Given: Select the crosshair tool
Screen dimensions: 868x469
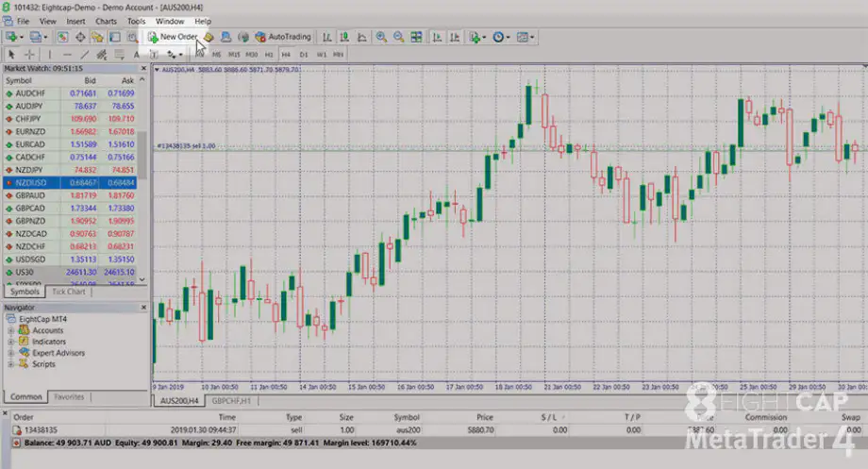Looking at the screenshot, I should pos(29,55).
